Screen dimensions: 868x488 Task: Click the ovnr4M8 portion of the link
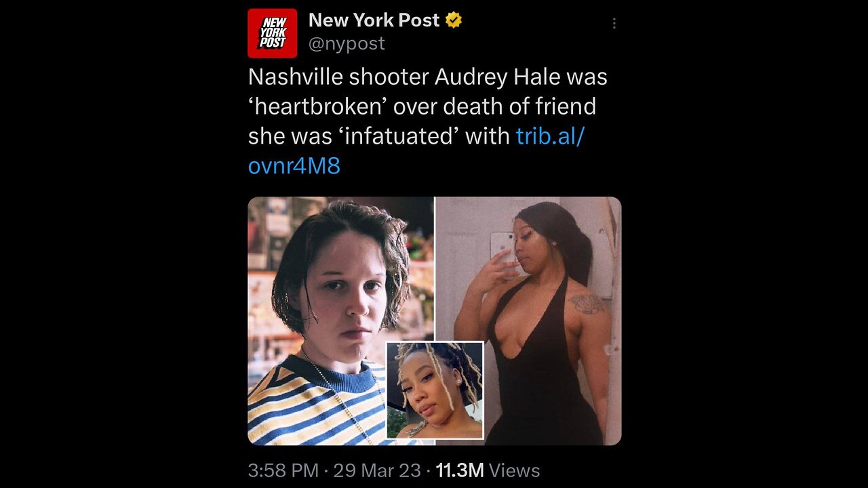[x=294, y=165]
